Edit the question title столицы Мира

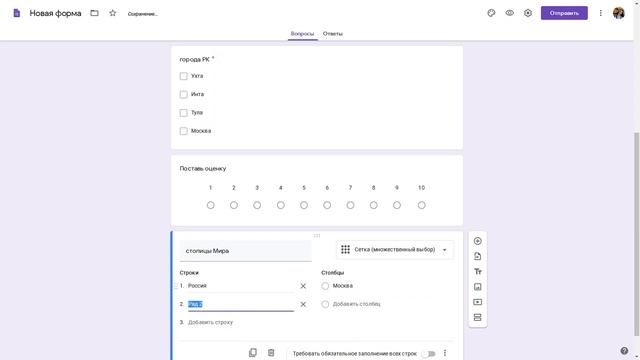click(x=245, y=251)
